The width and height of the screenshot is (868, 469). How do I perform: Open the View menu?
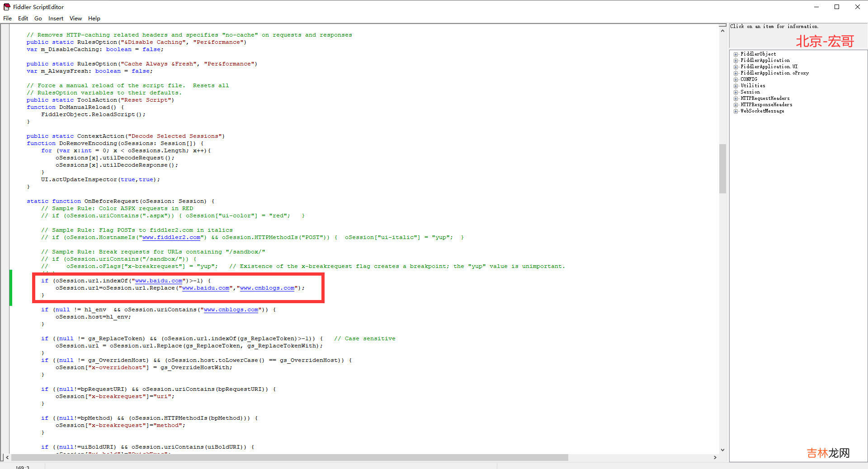point(75,19)
